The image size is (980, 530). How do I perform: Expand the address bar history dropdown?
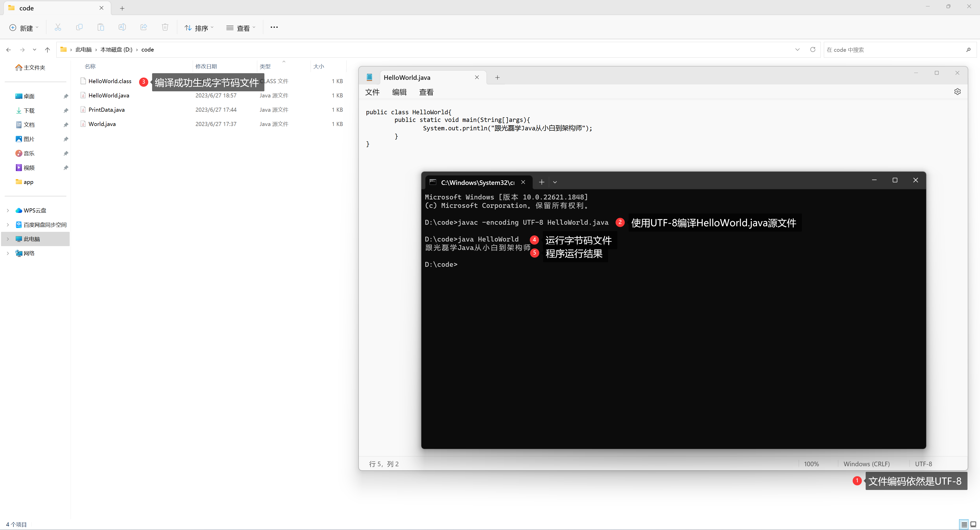pyautogui.click(x=797, y=50)
